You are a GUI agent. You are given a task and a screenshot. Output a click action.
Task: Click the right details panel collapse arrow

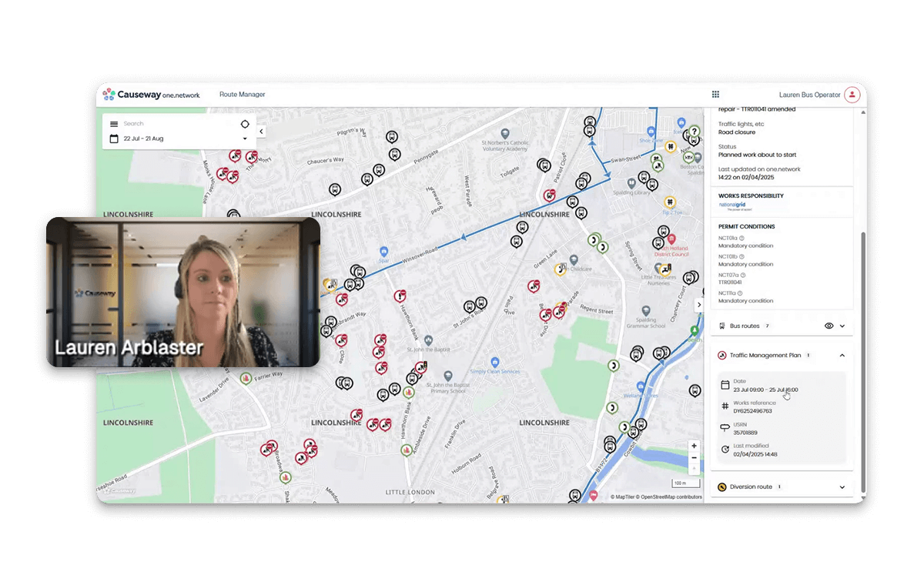pos(699,305)
